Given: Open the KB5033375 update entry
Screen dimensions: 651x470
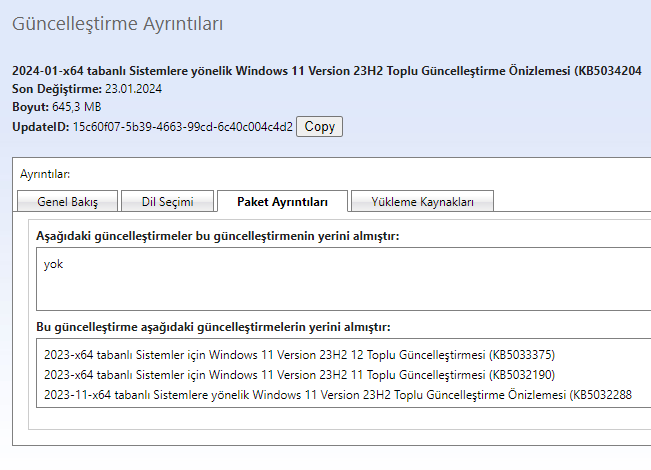Looking at the screenshot, I should click(299, 355).
